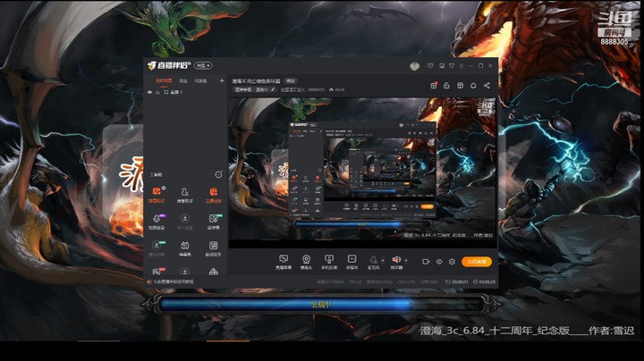Click the download tool in bottom toolbox row
This screenshot has height=361, width=644.
[x=185, y=272]
